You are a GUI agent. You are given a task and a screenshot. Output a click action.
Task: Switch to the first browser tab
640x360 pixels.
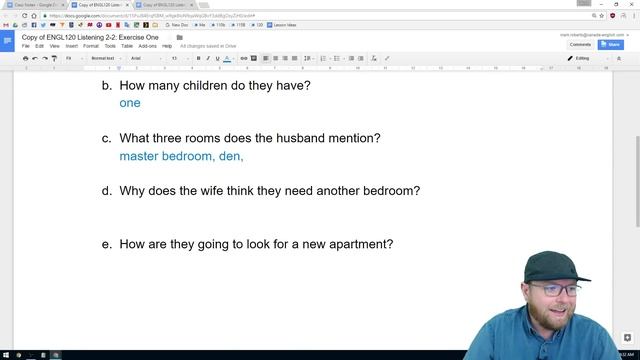[x=36, y=5]
